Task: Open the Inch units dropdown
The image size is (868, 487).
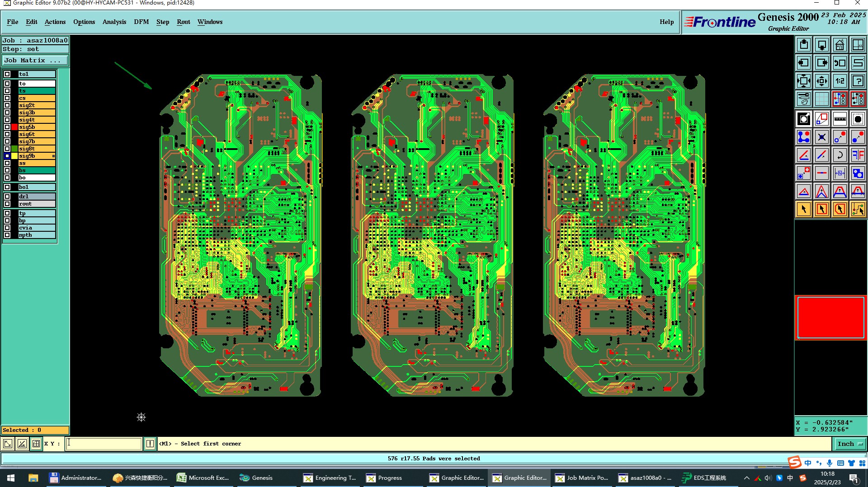Action: click(x=850, y=444)
